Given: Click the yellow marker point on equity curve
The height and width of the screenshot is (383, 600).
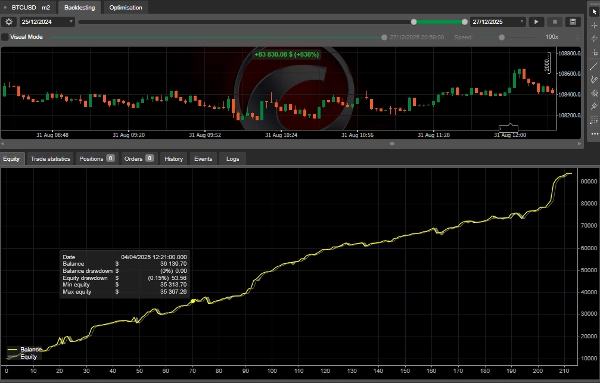Looking at the screenshot, I should (x=193, y=302).
